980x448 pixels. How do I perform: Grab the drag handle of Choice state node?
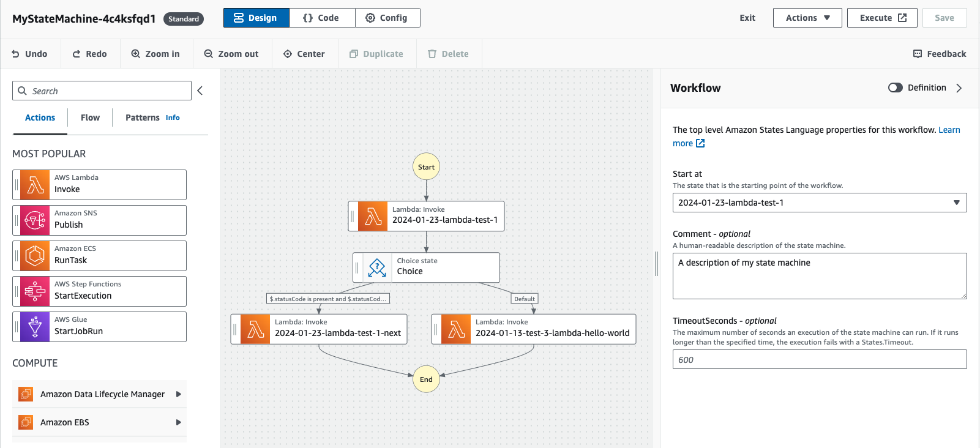coord(357,267)
